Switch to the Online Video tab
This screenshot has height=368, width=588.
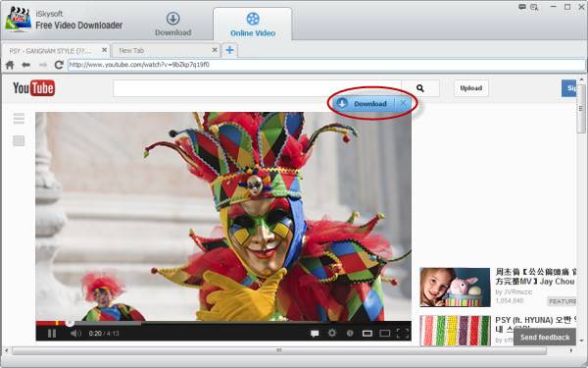tap(253, 25)
